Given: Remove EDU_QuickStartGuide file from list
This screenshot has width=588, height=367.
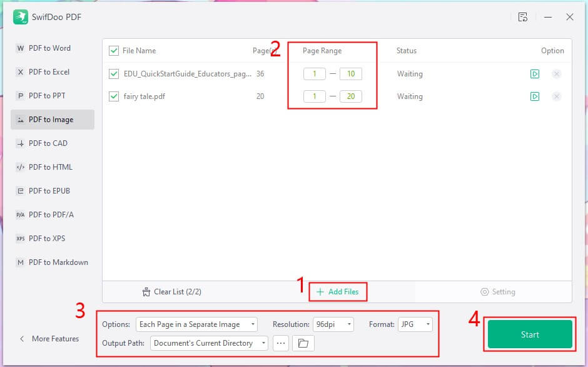Looking at the screenshot, I should 557,74.
